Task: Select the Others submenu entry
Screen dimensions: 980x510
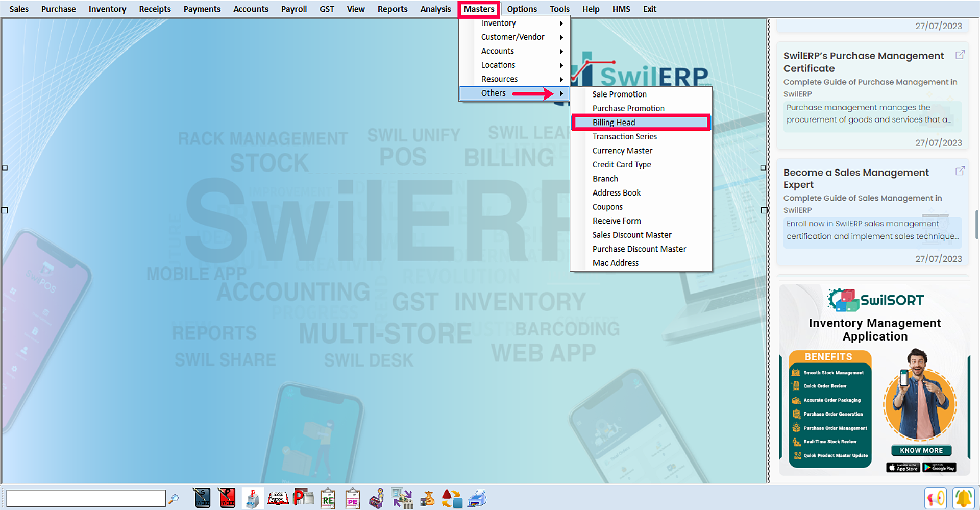Action: coord(514,93)
